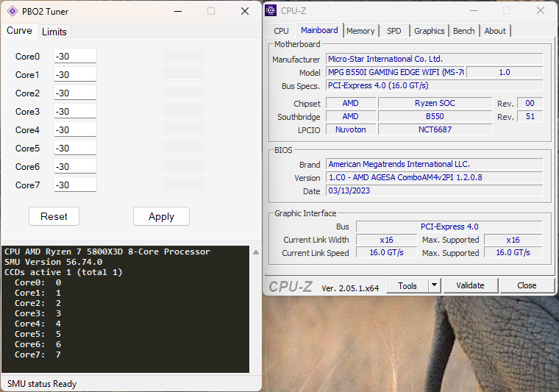Viewport: 559px width, 392px height.
Task: Click the PBO2 Tuner app icon
Action: point(12,12)
